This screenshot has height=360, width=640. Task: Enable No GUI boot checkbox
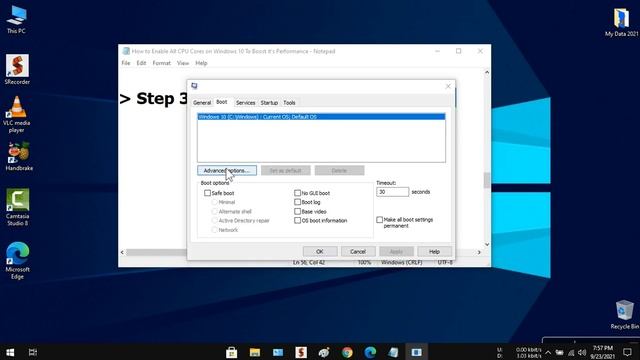coord(298,193)
